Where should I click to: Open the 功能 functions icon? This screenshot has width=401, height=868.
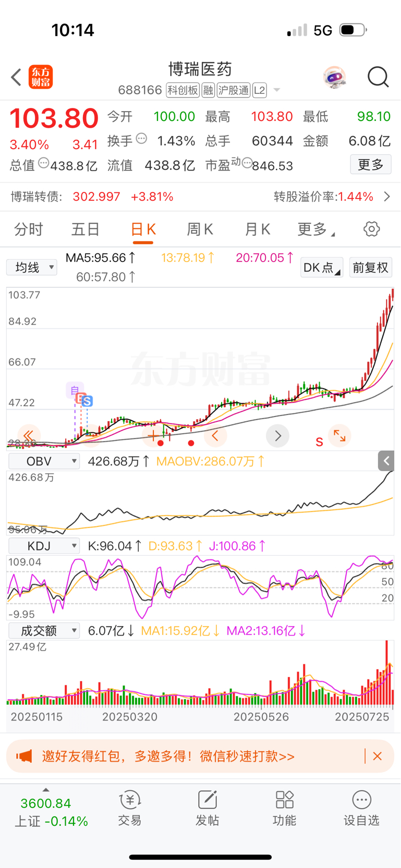point(284,808)
